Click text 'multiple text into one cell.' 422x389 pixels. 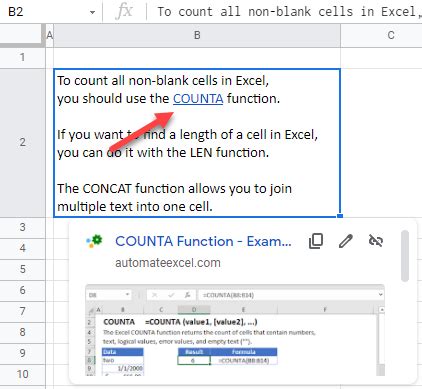(x=135, y=207)
